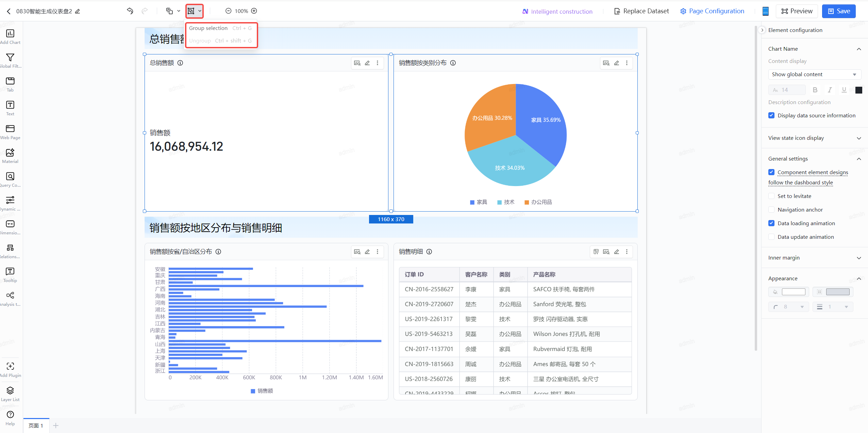The width and height of the screenshot is (868, 433).
Task: Open the Material library
Action: point(10,156)
